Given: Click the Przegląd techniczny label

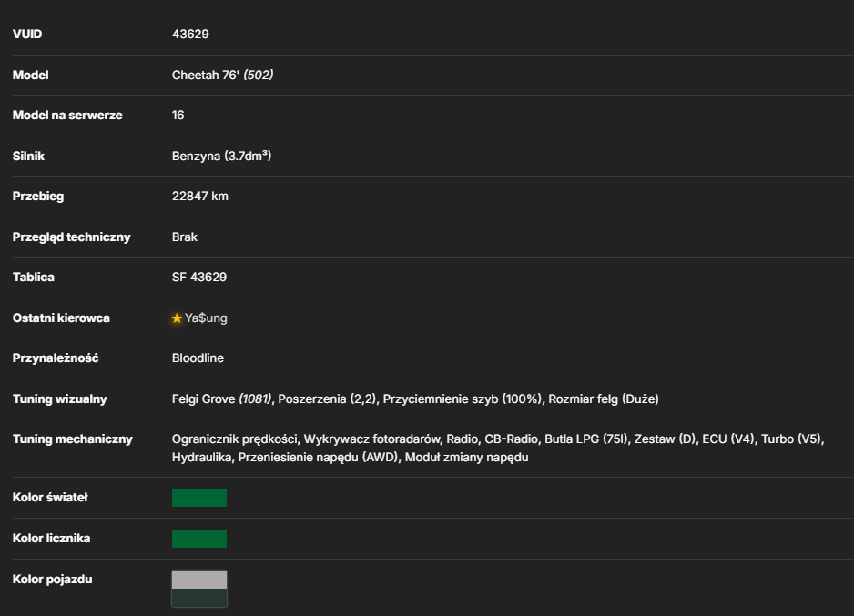Looking at the screenshot, I should 72,237.
